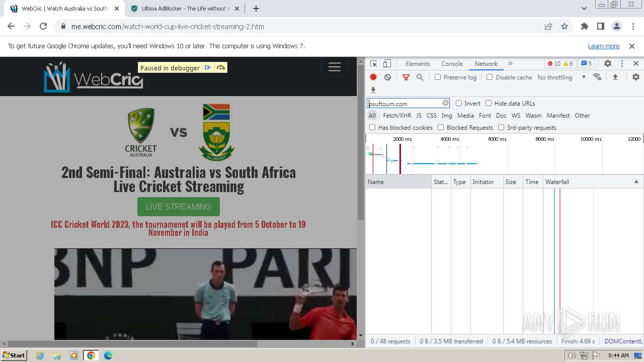Image resolution: width=644 pixels, height=362 pixels.
Task: Activate the inspect element picker
Action: coord(373,64)
